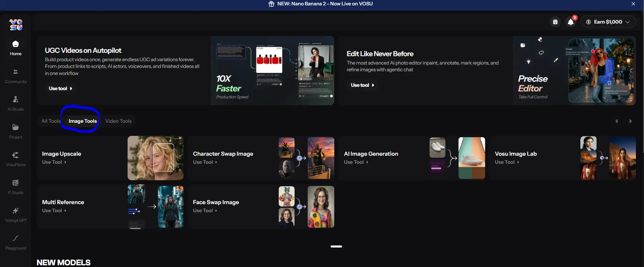Launch Prompt GPT from the sidebar

click(x=15, y=215)
